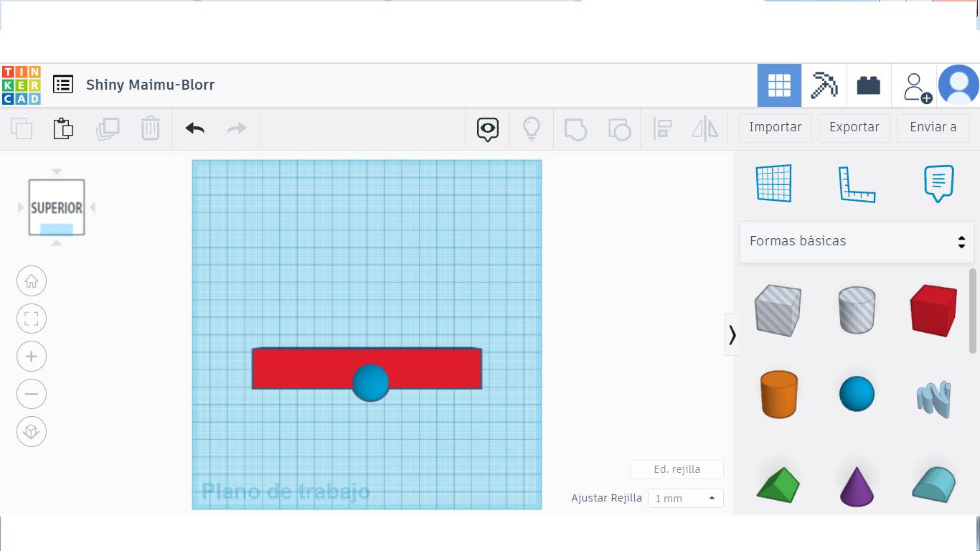Pick the striped hole box shape
This screenshot has height=551, width=980.
778,310
